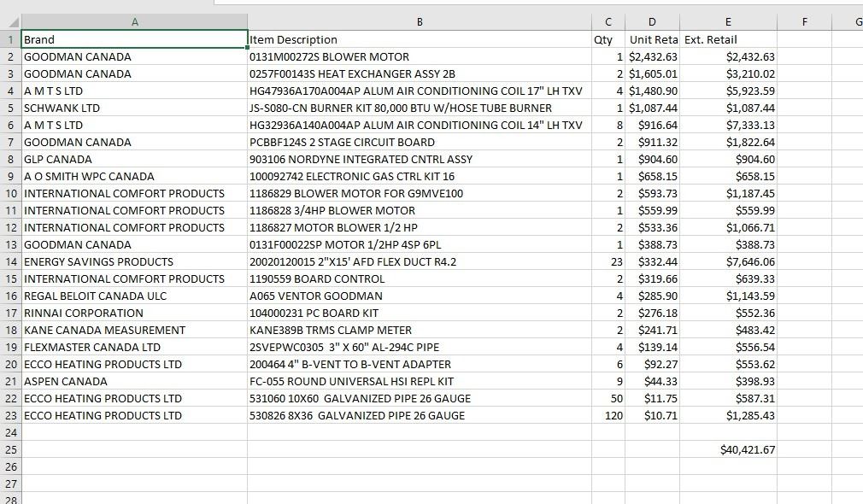863x504 pixels.
Task: Click the SCHWANK LTD brand cell
Action: pos(134,108)
